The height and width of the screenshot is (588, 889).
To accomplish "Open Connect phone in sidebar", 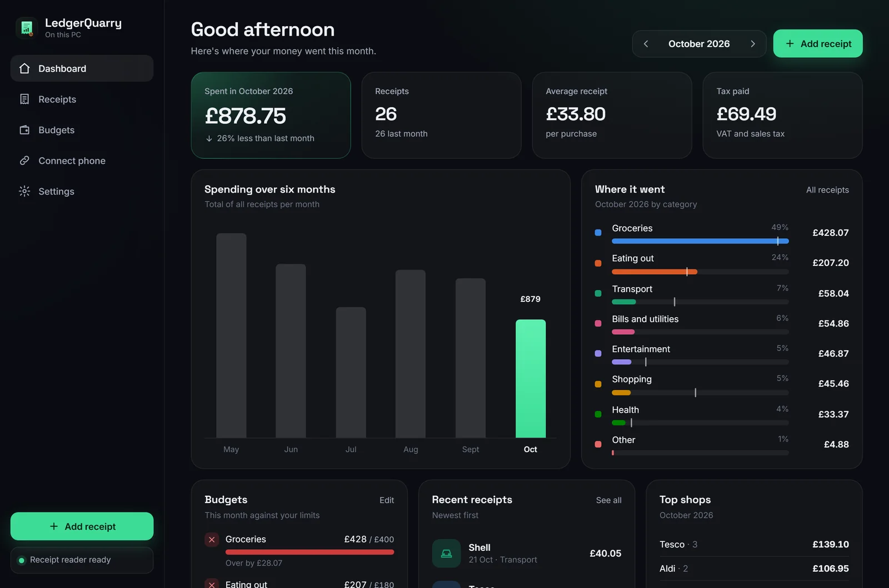I will tap(82, 160).
